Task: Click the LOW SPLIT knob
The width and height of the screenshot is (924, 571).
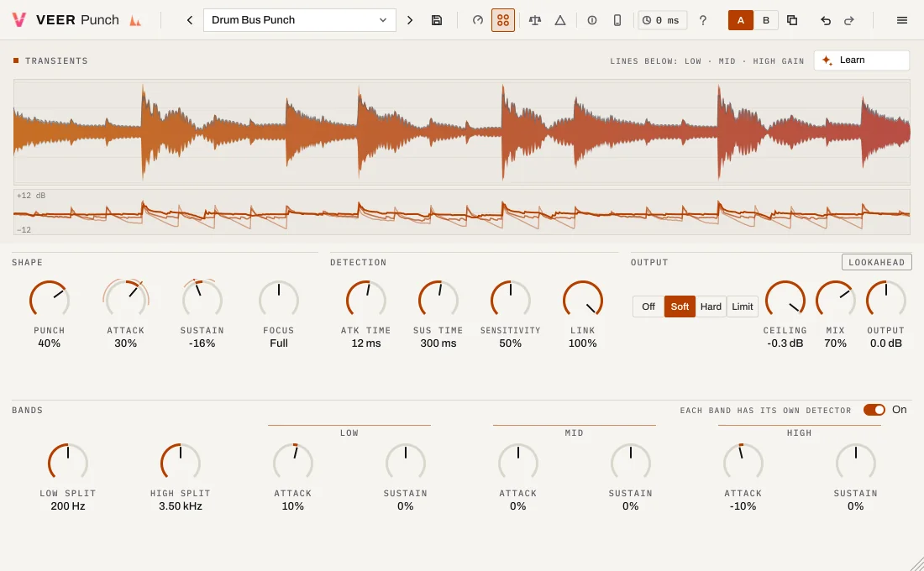Action: point(68,463)
